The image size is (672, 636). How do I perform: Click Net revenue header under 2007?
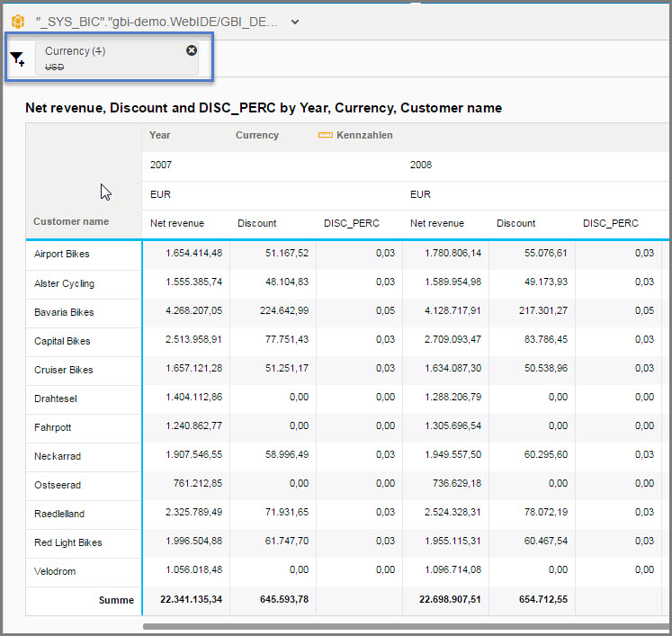[x=177, y=223]
